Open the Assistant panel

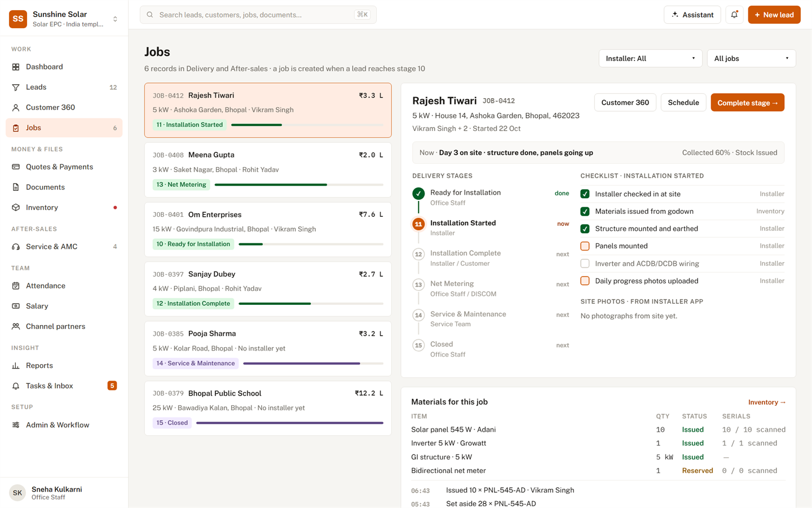692,15
